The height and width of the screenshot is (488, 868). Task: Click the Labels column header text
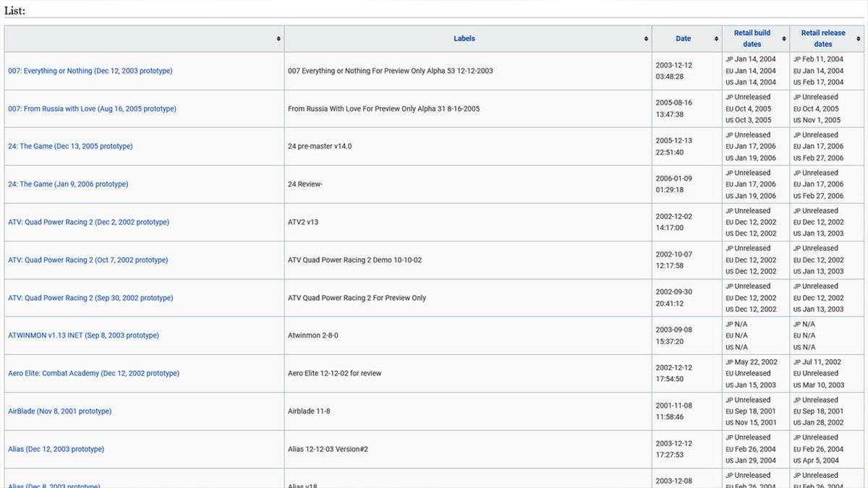(x=464, y=39)
